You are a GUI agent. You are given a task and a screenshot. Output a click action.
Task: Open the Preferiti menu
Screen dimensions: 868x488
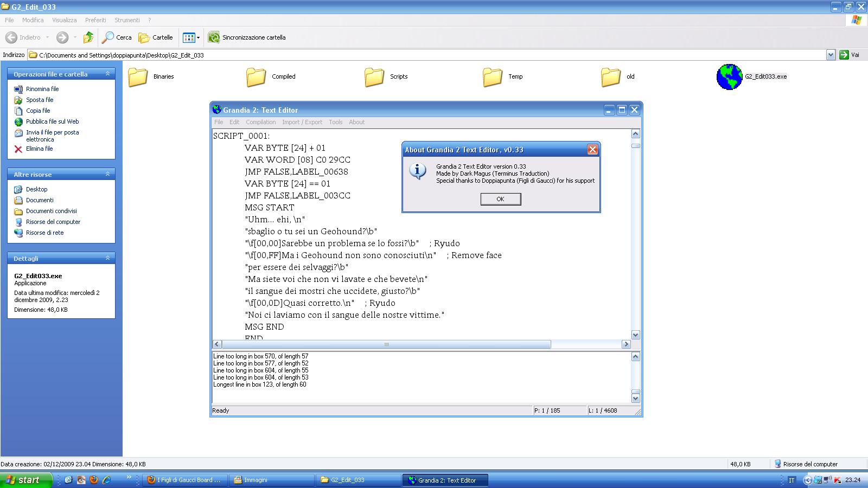pyautogui.click(x=95, y=20)
